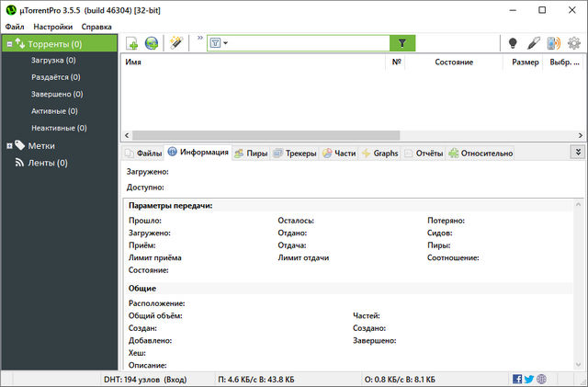Click in the torrent search input field

[x=308, y=43]
